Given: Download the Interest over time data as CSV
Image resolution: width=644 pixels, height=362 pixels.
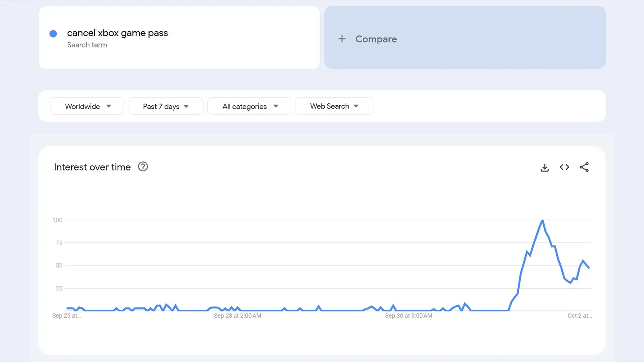Looking at the screenshot, I should 544,167.
